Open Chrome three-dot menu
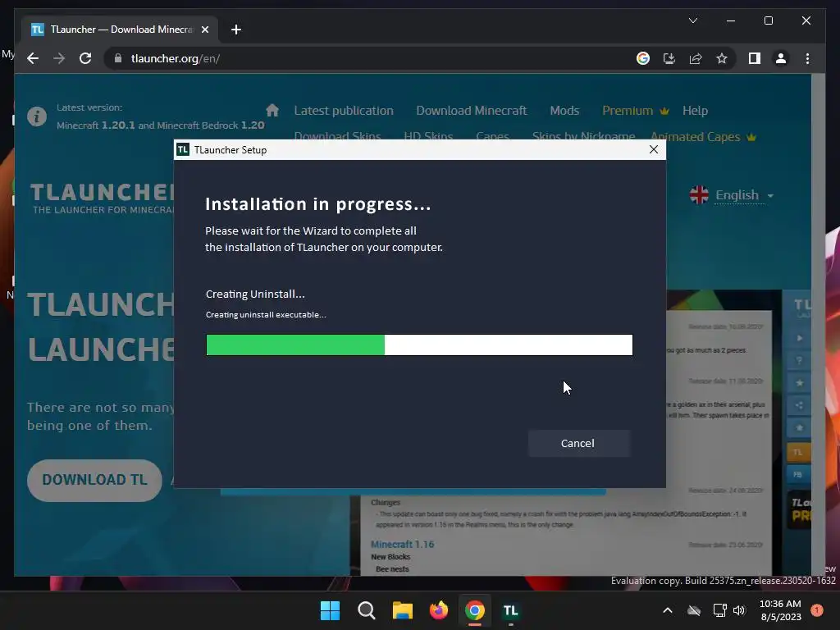 (807, 58)
